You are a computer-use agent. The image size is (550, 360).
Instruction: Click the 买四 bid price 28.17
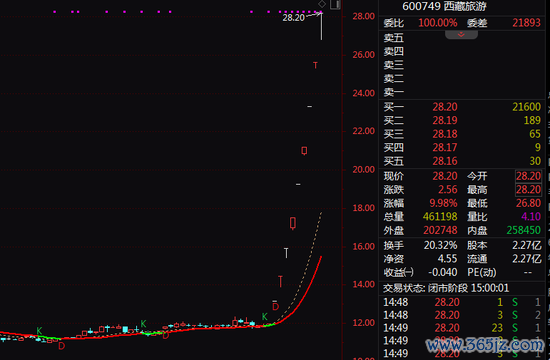[445, 147]
